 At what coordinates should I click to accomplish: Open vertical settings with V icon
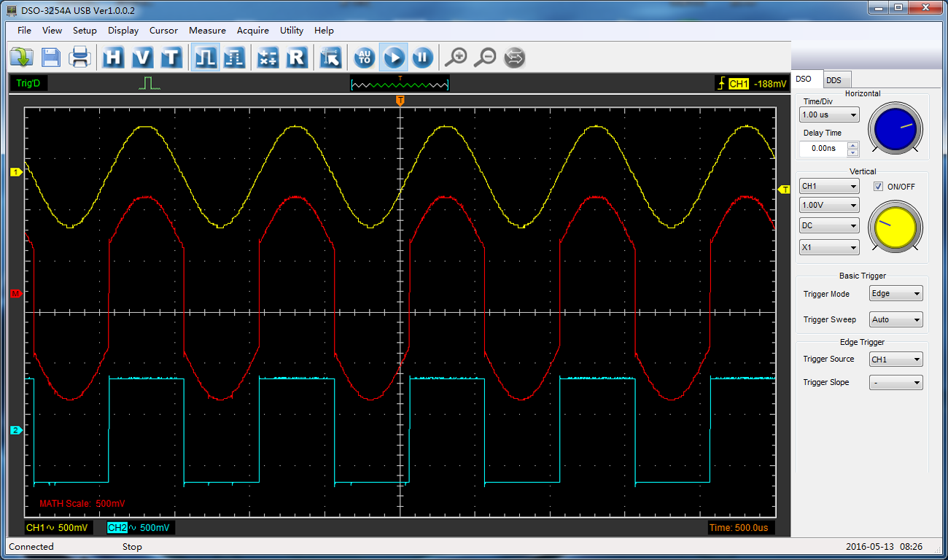(142, 58)
